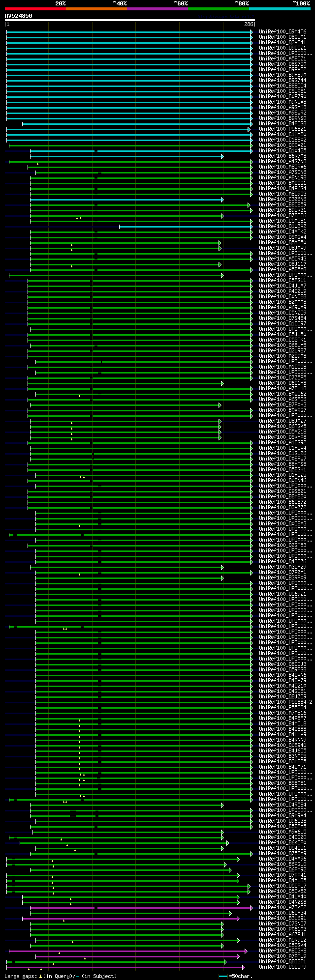This screenshot has height=980, width=315.
Task: Open the UniRef100_B7QII6 hit
Action: (x=283, y=216)
